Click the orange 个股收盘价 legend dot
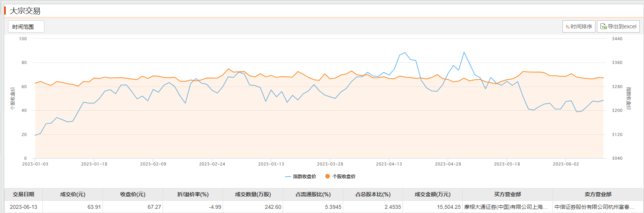This screenshot has width=644, height=213. click(x=328, y=177)
